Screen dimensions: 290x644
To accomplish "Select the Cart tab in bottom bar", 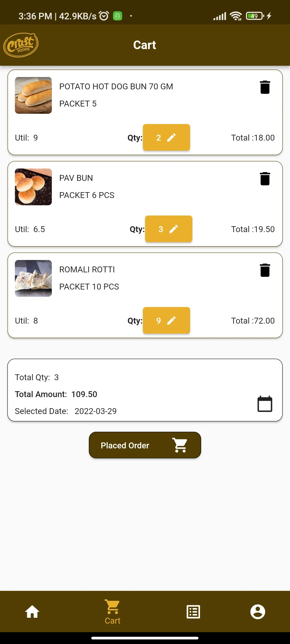I will pyautogui.click(x=113, y=612).
